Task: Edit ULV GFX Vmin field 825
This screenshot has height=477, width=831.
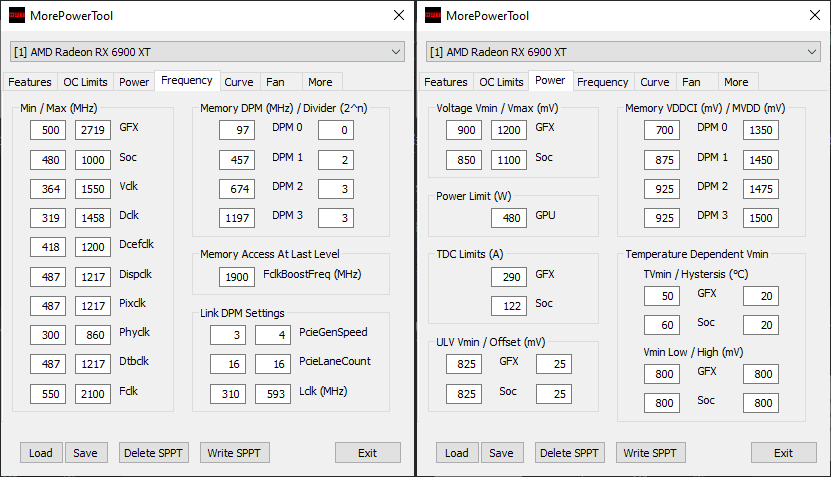Action: coord(464,364)
